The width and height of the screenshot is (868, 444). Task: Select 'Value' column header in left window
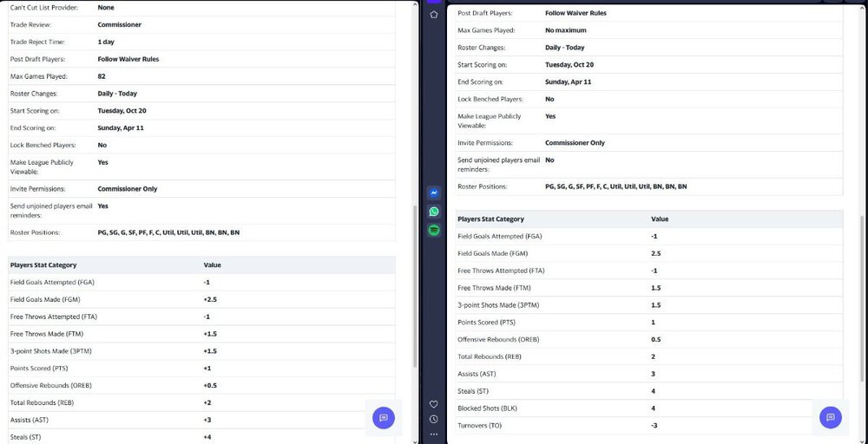coord(212,264)
